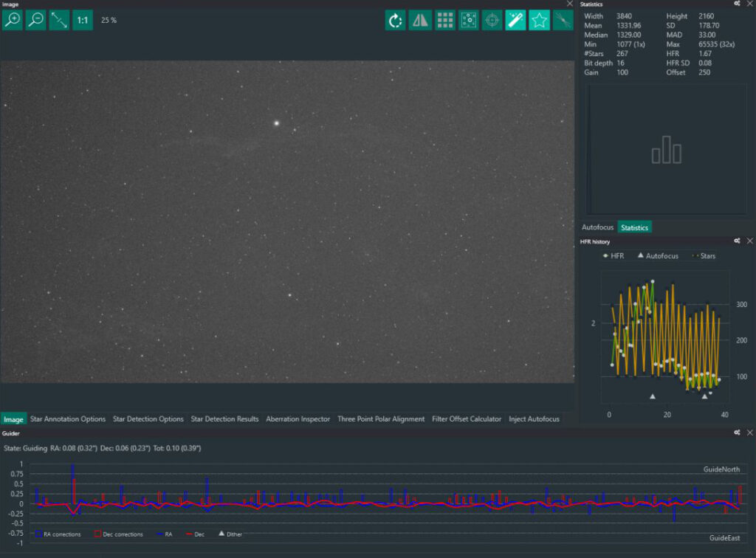Image resolution: width=756 pixels, height=558 pixels.
Task: Click the HFR value 1.67
Action: pyautogui.click(x=705, y=53)
